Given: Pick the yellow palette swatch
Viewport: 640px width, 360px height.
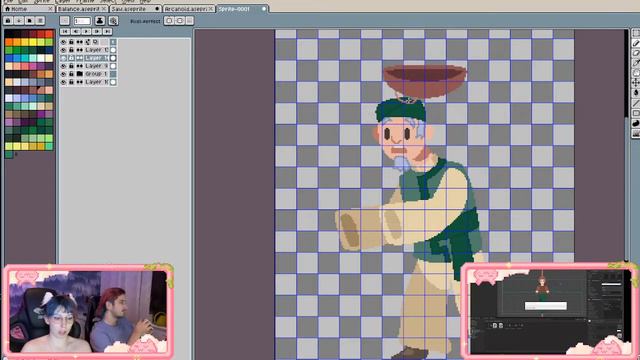Looking at the screenshot, I should point(33,42).
